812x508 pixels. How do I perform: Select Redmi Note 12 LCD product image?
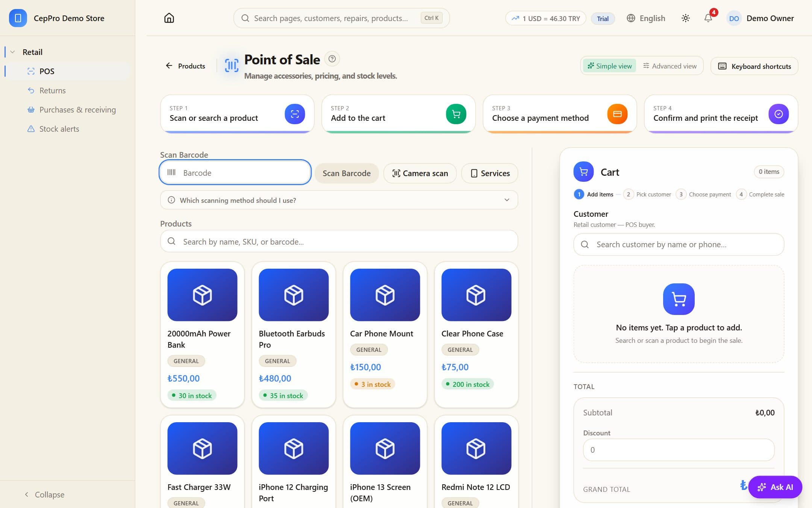pyautogui.click(x=476, y=448)
